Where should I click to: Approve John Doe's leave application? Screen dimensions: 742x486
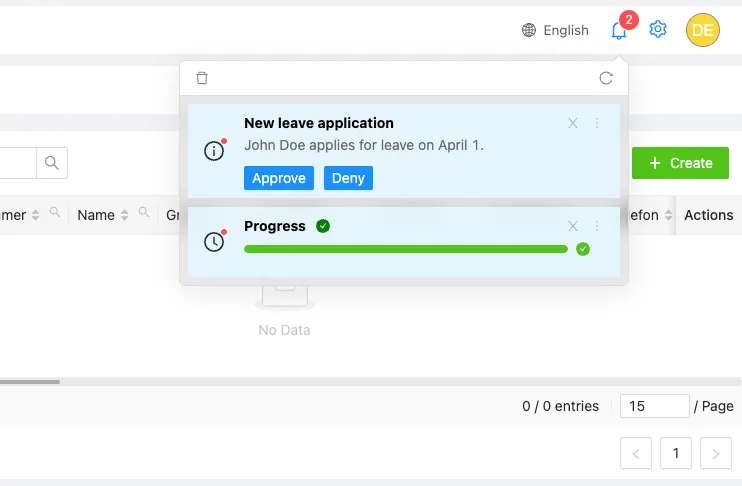(279, 178)
